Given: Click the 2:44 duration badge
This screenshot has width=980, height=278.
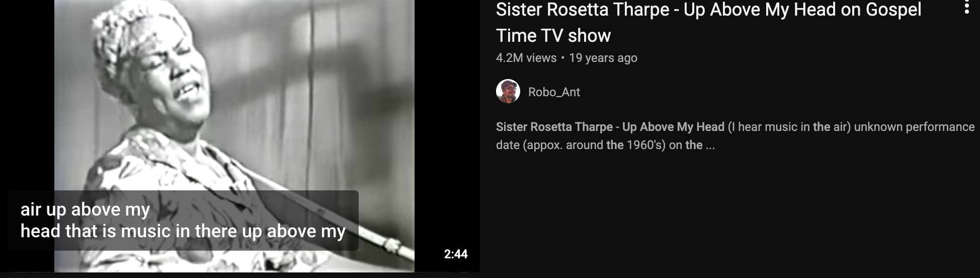Looking at the screenshot, I should tap(456, 254).
